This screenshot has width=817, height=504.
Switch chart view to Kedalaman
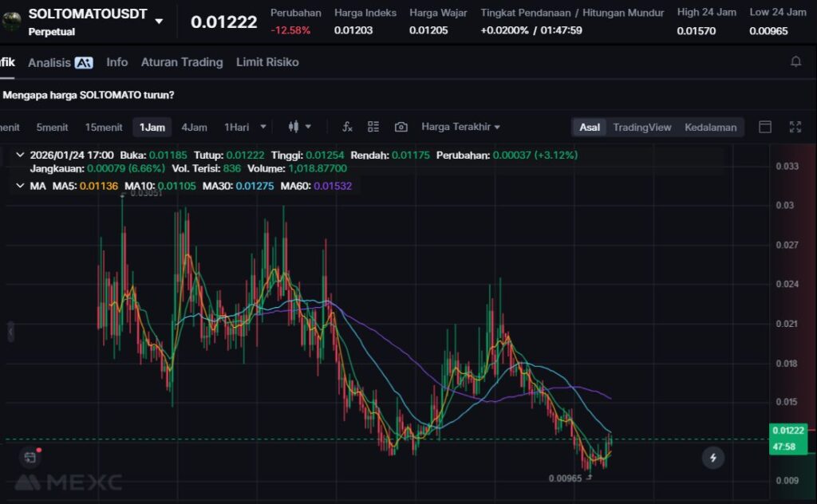710,127
